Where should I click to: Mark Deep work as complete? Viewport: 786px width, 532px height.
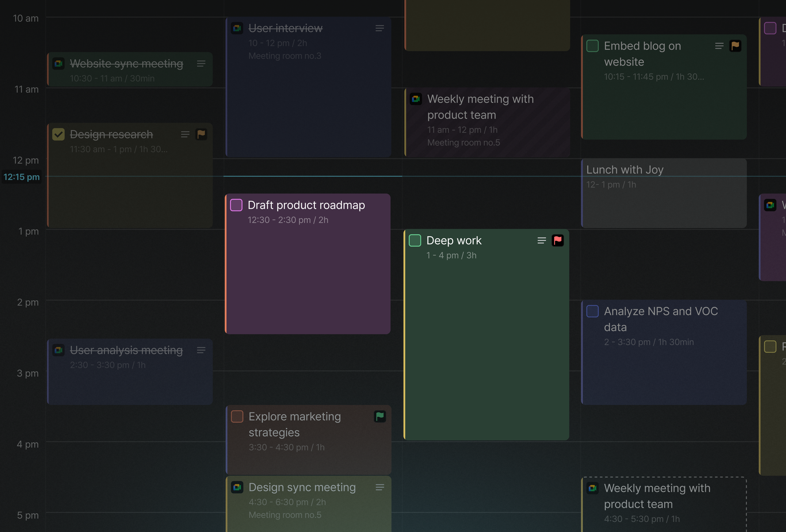coord(415,240)
